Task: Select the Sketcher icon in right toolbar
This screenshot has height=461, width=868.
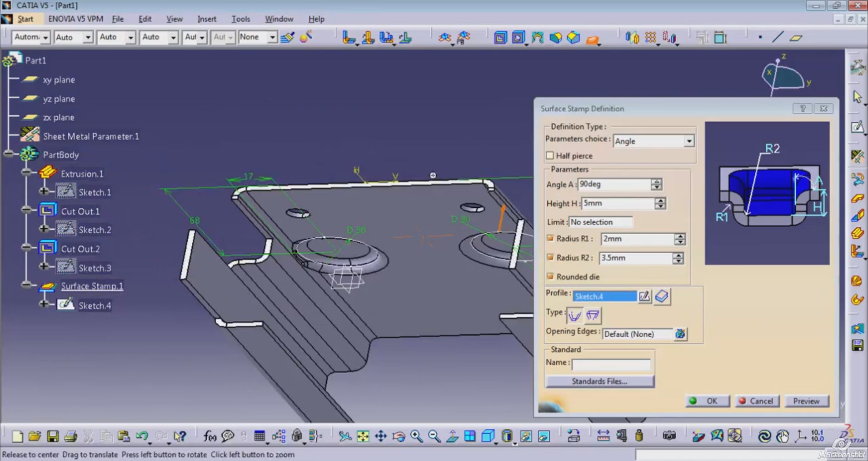Action: (x=857, y=127)
